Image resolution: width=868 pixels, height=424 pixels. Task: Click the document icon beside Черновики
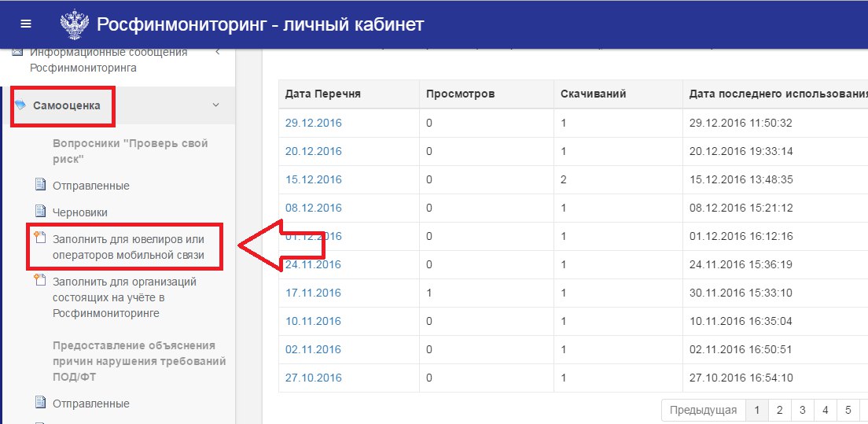click(40, 211)
